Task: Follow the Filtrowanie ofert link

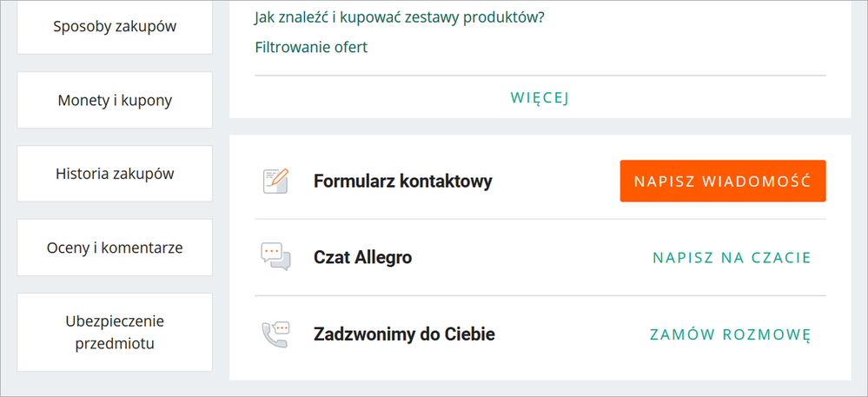Action: [x=311, y=47]
